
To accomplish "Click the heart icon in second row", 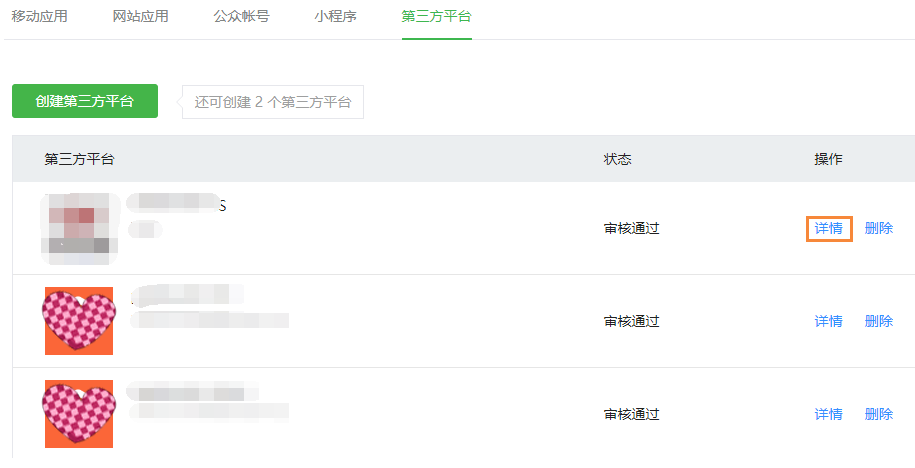I will coord(79,321).
